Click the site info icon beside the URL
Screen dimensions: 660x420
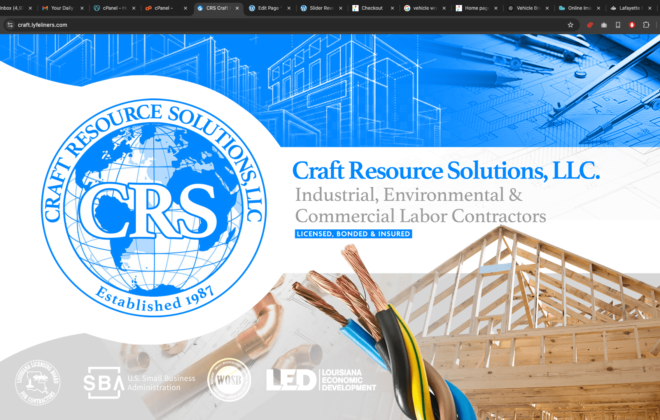pos(9,24)
